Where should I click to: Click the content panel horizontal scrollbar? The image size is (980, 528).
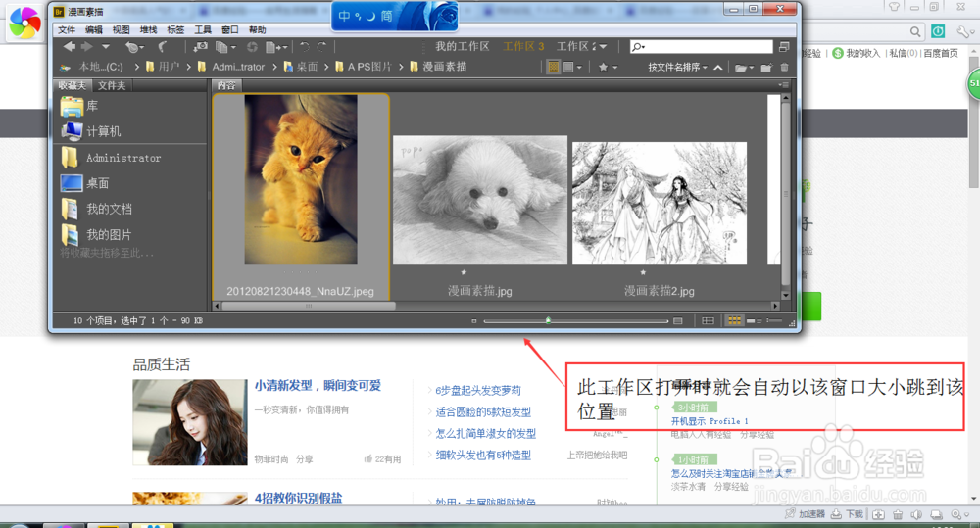pos(309,307)
